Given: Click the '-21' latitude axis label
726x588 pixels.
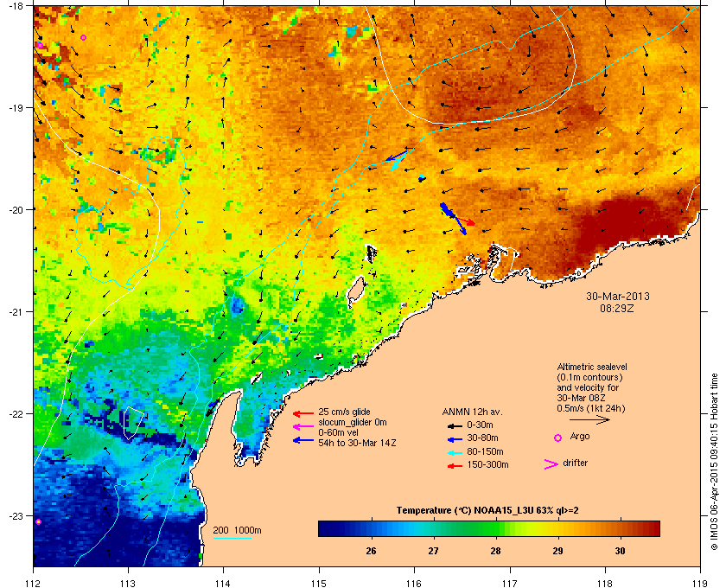Looking at the screenshot, I should (16, 312).
